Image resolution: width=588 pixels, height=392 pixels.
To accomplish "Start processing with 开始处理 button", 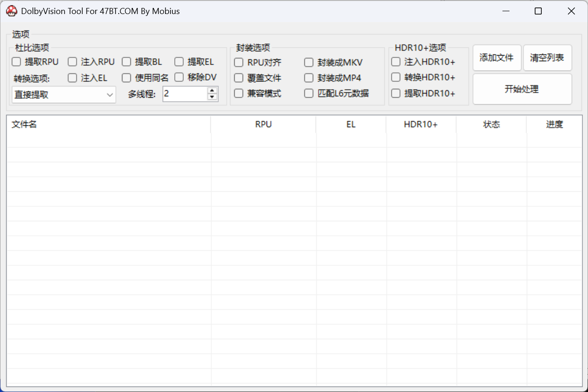I will [522, 89].
